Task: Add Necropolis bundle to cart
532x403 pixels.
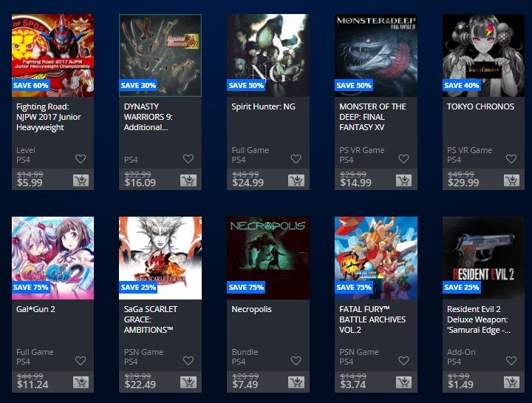Action: coord(296,382)
